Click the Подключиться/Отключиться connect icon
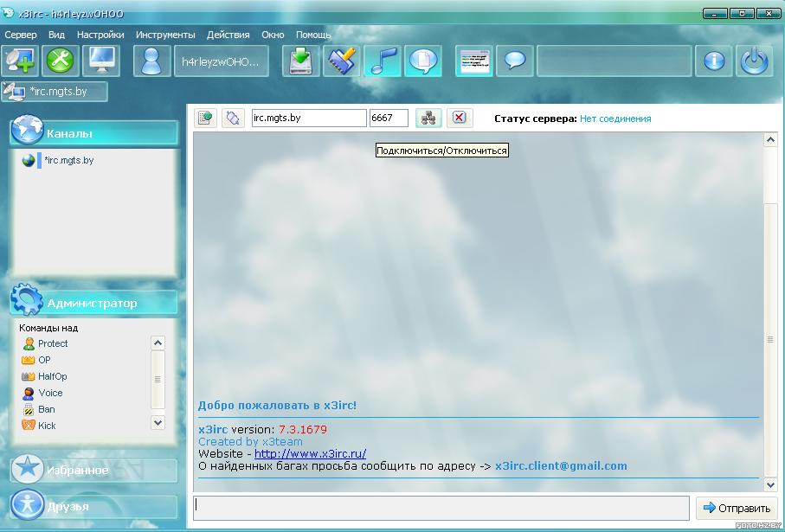This screenshot has width=785, height=532. click(428, 119)
